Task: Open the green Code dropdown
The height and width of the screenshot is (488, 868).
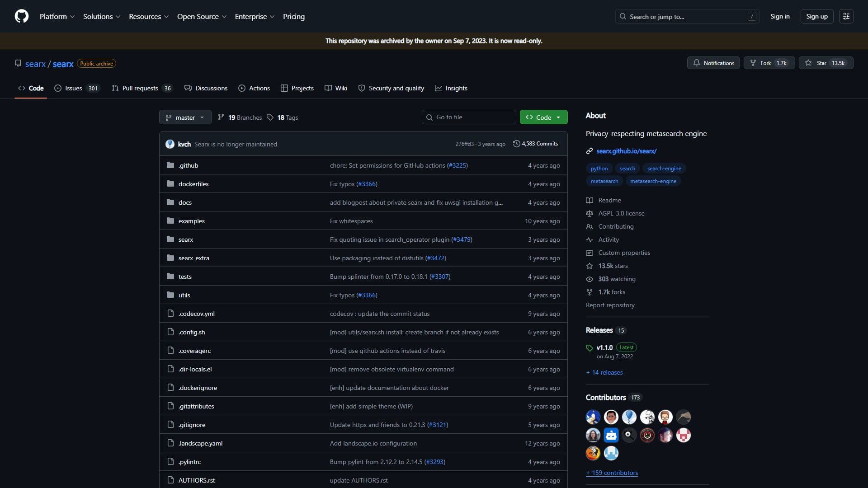Action: click(x=543, y=117)
